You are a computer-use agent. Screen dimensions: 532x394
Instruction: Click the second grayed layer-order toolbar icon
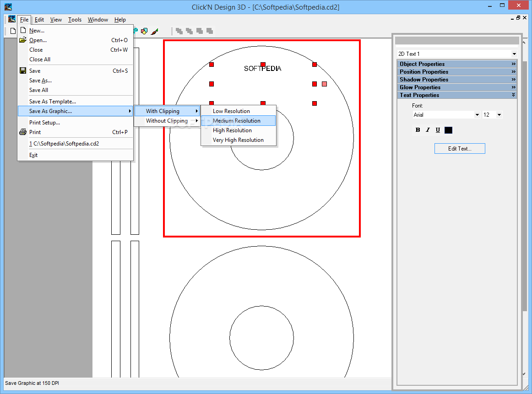point(190,31)
